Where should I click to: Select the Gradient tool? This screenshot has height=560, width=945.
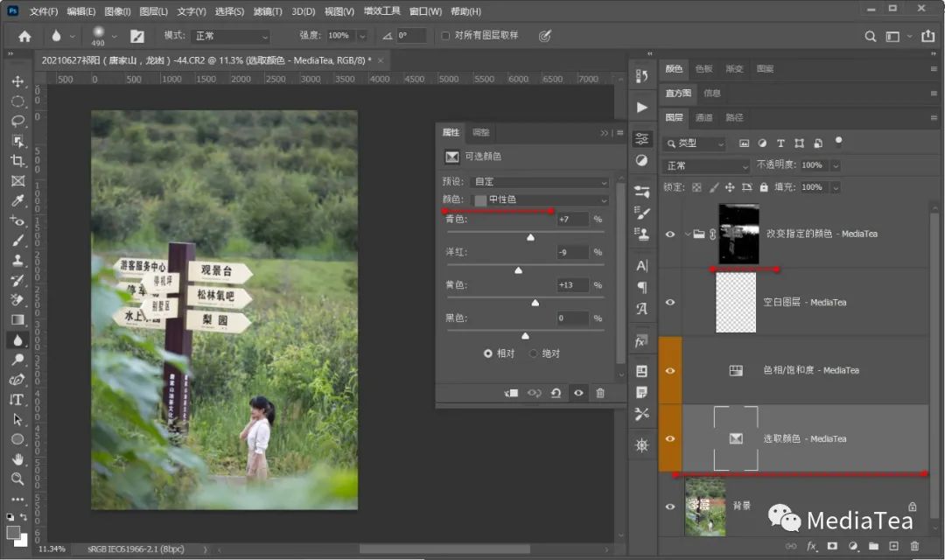point(17,320)
